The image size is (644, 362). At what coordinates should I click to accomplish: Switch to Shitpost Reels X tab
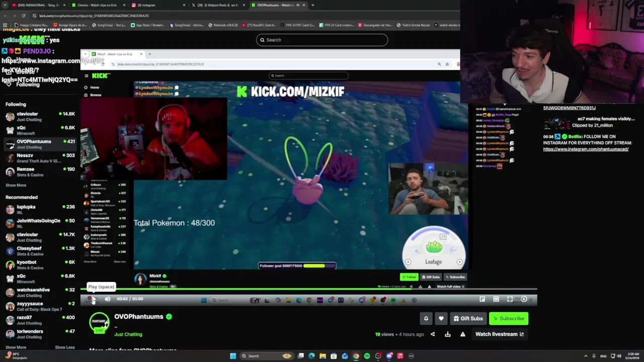[x=219, y=5]
